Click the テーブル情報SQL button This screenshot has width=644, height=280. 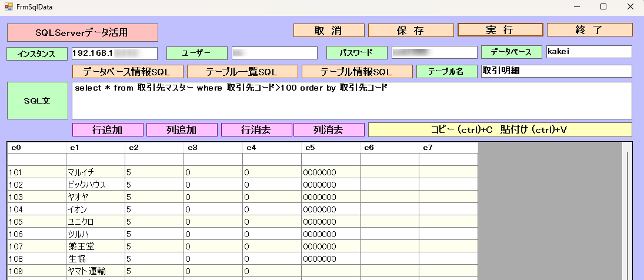tap(356, 72)
